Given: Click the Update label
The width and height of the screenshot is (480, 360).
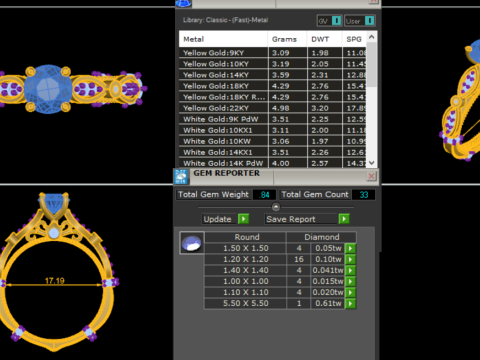Looking at the screenshot, I should point(218,219).
